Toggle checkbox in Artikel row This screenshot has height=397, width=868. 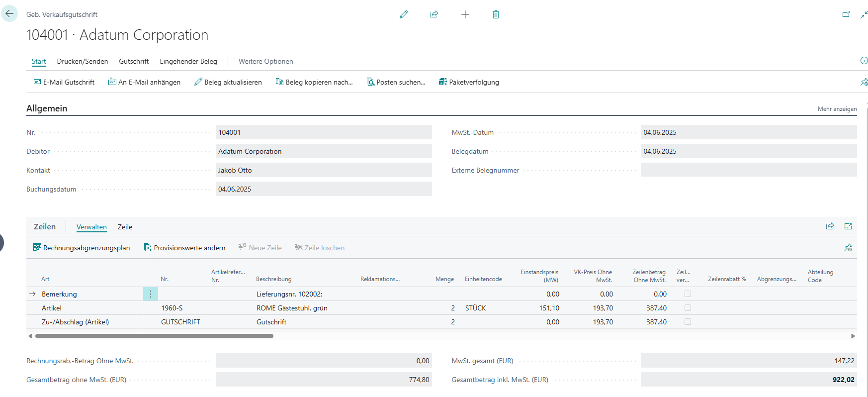click(x=688, y=308)
